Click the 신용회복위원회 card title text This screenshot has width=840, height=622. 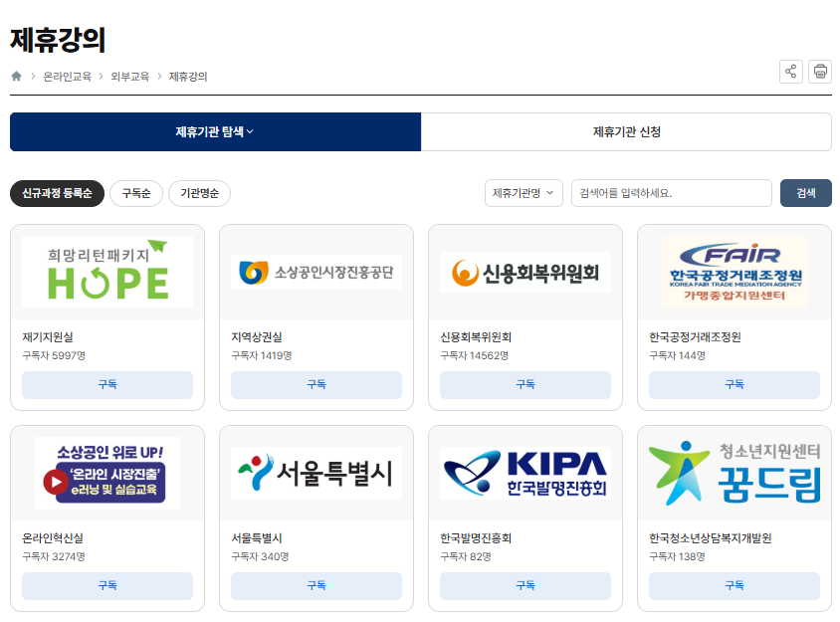pos(476,337)
